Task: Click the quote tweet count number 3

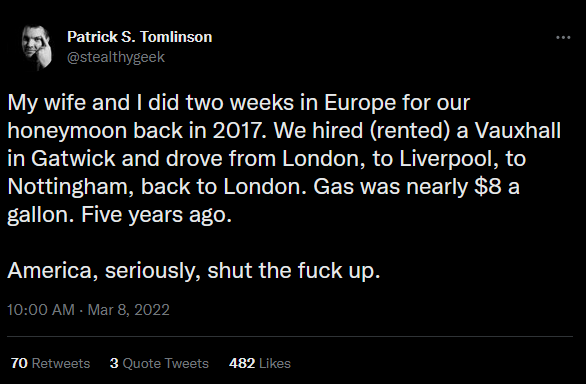Action: click(x=114, y=363)
